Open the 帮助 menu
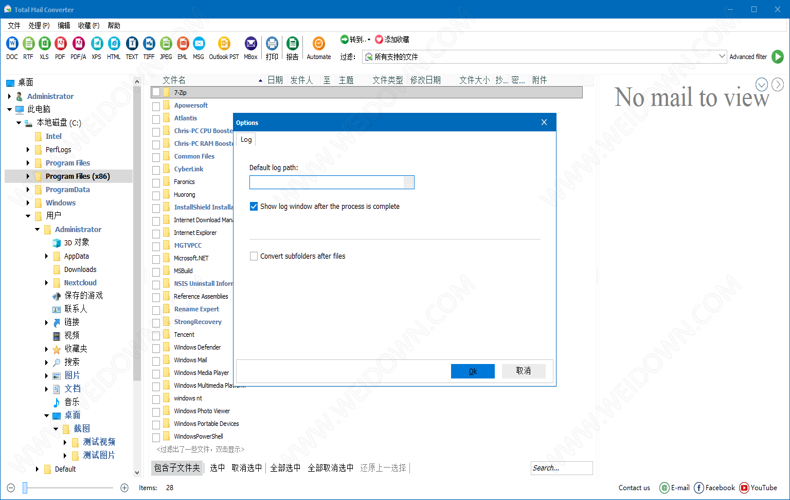Image resolution: width=790 pixels, height=500 pixels. pyautogui.click(x=114, y=25)
